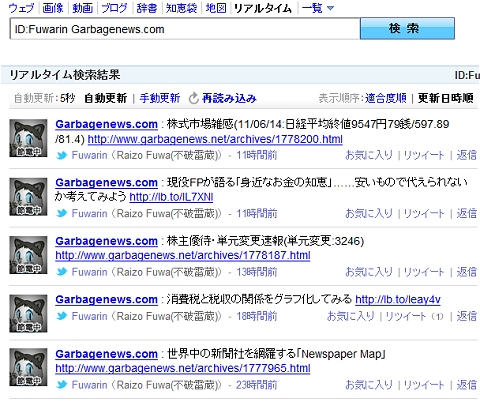The image size is (480, 402).
Task: Switch to 自動更新 mode
Action: point(105,98)
